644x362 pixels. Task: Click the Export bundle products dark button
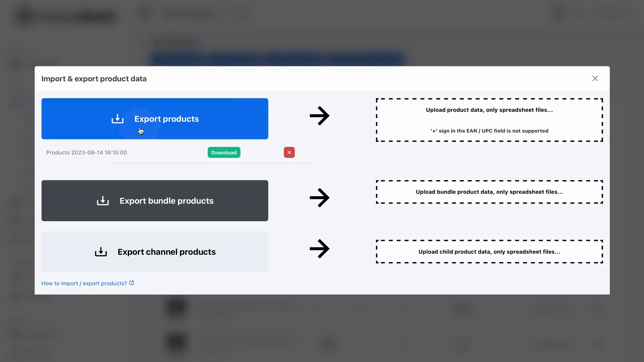point(155,201)
